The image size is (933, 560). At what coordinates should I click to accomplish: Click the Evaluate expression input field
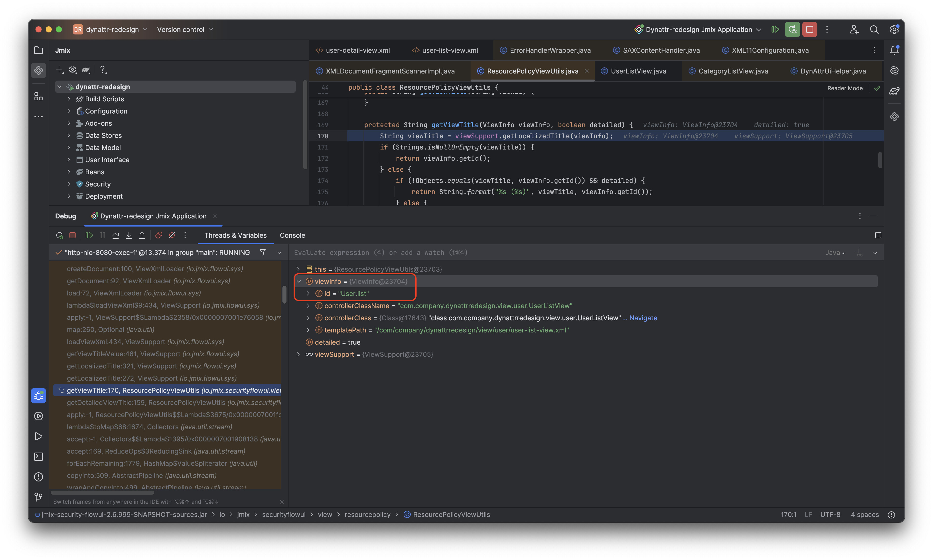(555, 252)
